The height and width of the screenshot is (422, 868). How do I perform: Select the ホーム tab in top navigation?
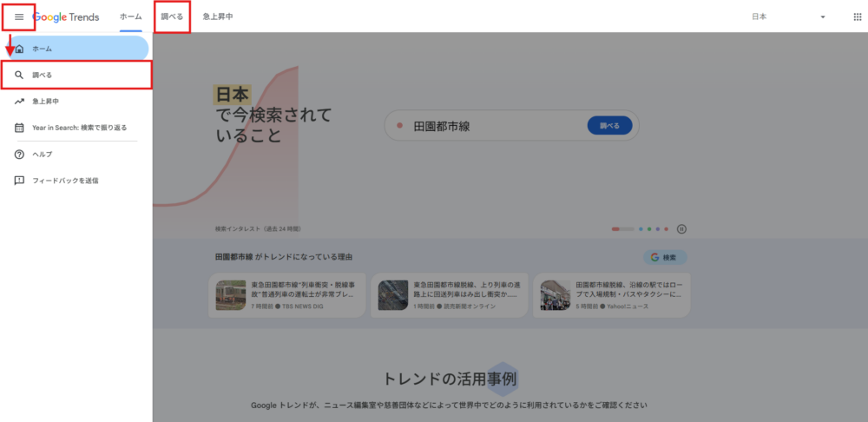click(130, 17)
